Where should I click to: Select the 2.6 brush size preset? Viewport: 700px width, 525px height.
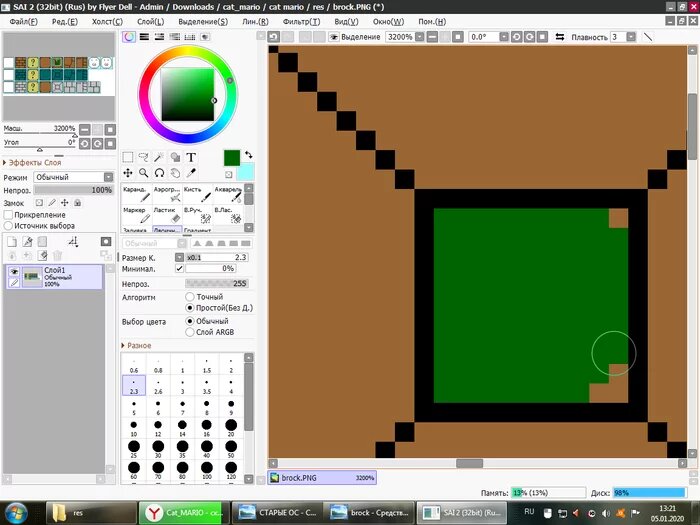158,386
